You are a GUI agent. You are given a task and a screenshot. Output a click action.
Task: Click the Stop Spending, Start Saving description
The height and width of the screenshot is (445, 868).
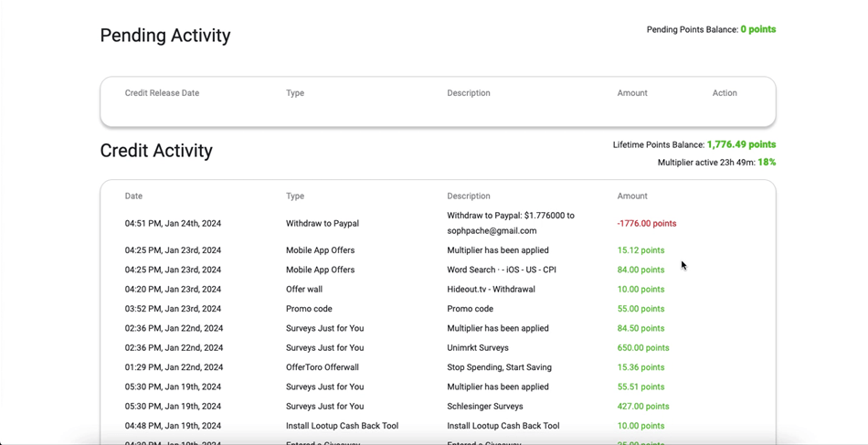[499, 367]
